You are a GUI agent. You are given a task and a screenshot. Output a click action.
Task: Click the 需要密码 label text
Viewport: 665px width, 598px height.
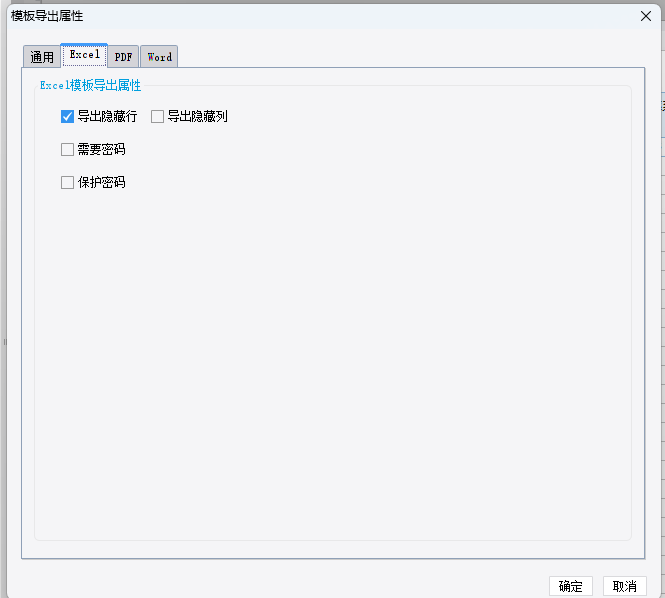pos(101,149)
